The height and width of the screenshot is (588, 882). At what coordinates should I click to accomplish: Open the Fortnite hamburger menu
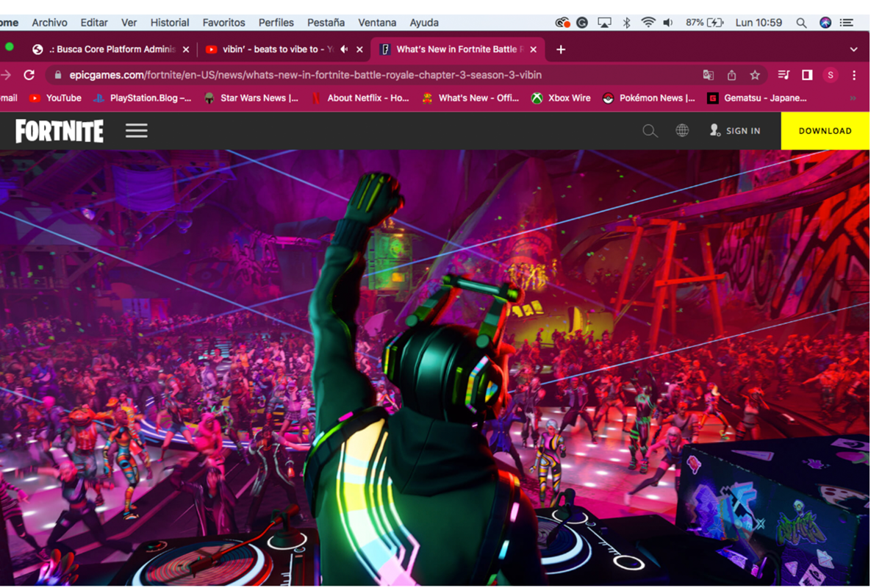(x=136, y=131)
